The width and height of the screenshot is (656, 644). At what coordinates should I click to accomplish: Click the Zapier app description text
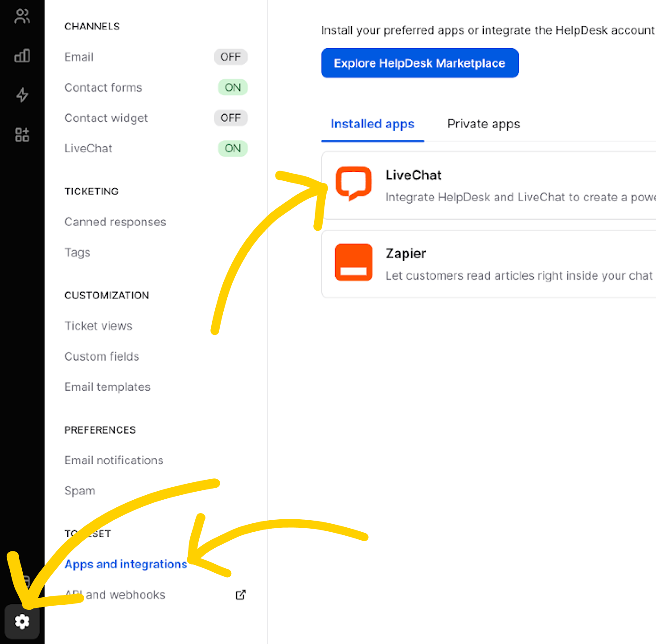pos(519,276)
